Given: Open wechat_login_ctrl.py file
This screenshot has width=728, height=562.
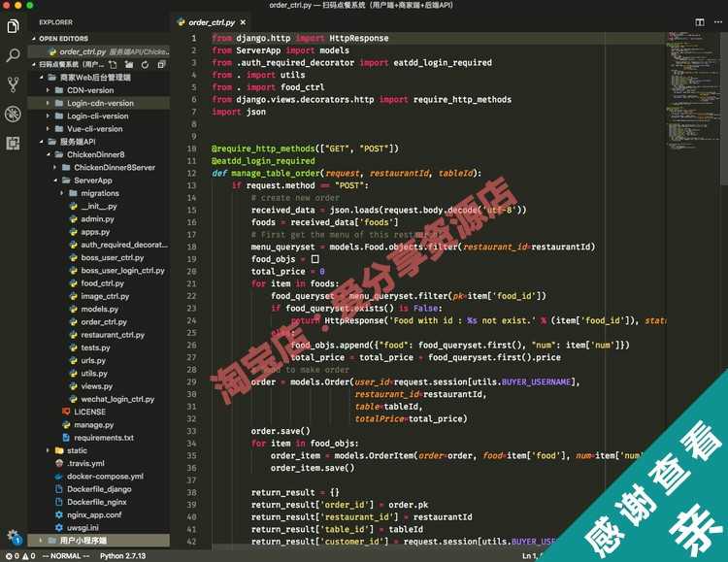Looking at the screenshot, I should (99, 399).
